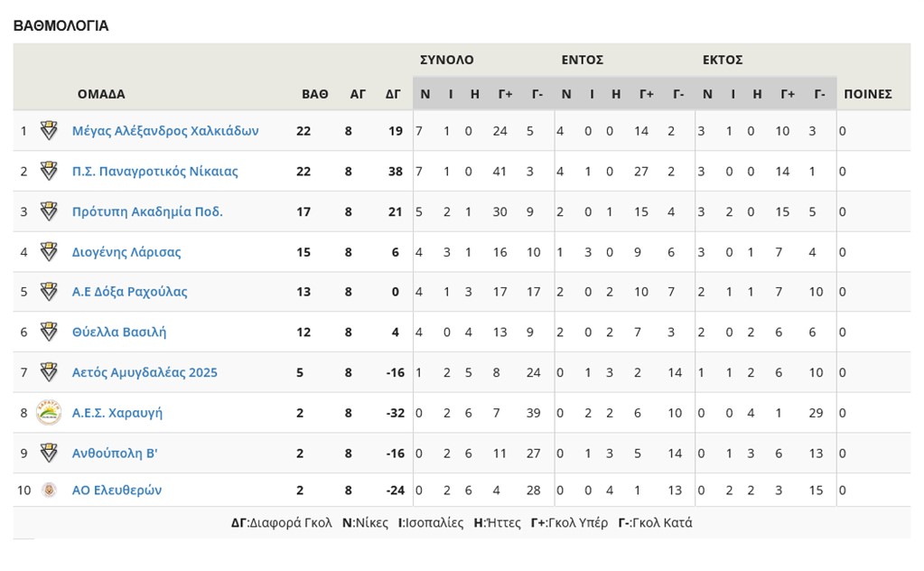The width and height of the screenshot is (924, 571).
Task: Click the Θύελλα Βασιλή team crest icon
Action: coord(49,332)
